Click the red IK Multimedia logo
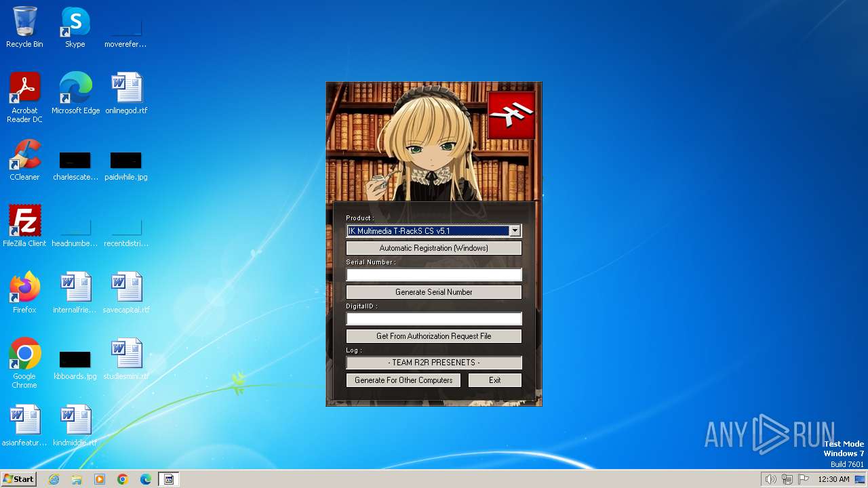The image size is (868, 488). click(511, 115)
